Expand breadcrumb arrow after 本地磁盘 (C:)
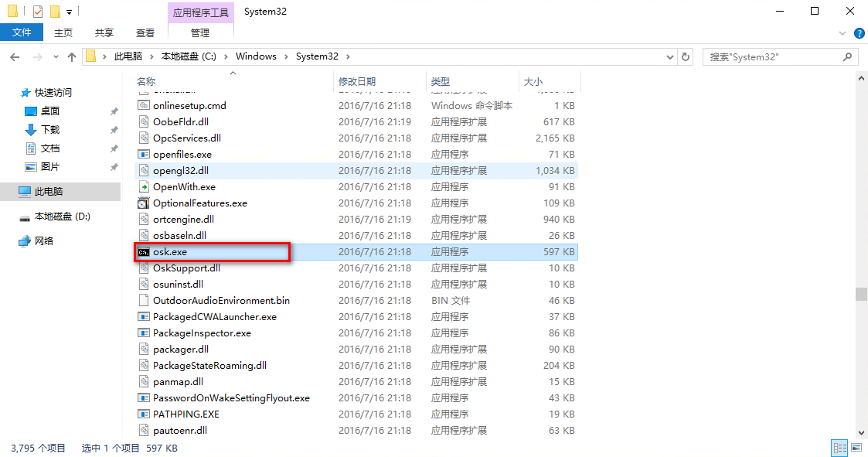Viewport: 868px width, 457px height. pos(226,56)
